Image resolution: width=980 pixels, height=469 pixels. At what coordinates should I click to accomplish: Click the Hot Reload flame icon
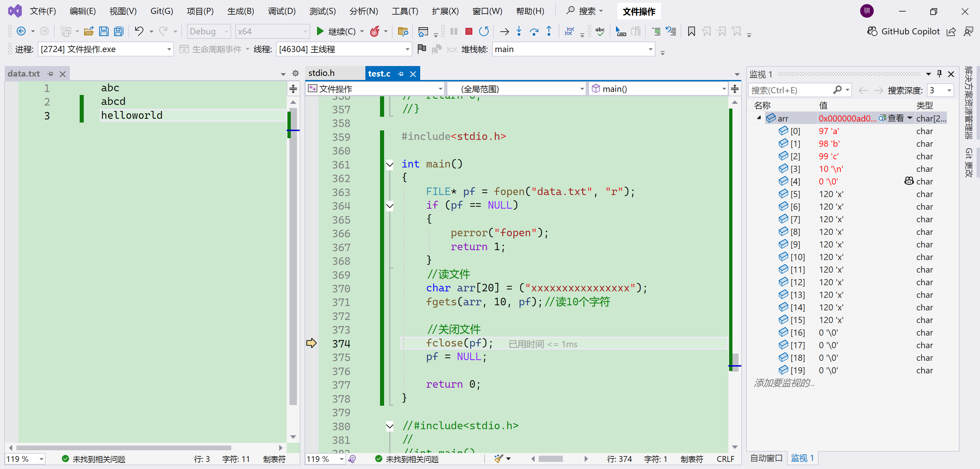[x=375, y=32]
